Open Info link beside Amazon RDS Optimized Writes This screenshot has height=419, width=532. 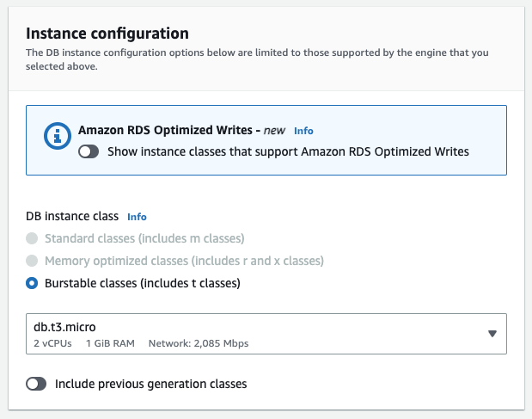pyautogui.click(x=303, y=131)
